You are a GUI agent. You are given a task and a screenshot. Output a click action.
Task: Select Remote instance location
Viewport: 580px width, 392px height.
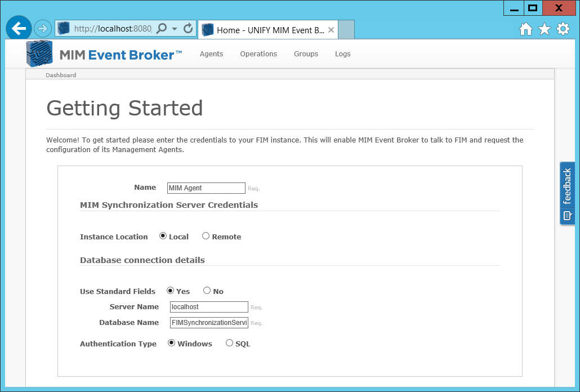[206, 236]
